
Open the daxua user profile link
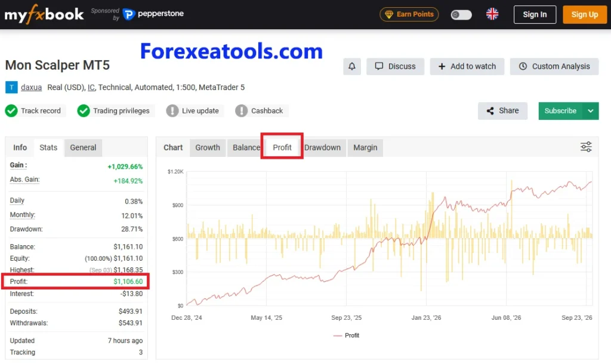point(31,87)
